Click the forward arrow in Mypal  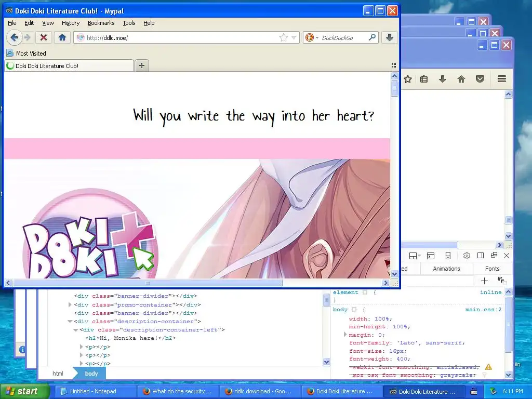click(28, 37)
